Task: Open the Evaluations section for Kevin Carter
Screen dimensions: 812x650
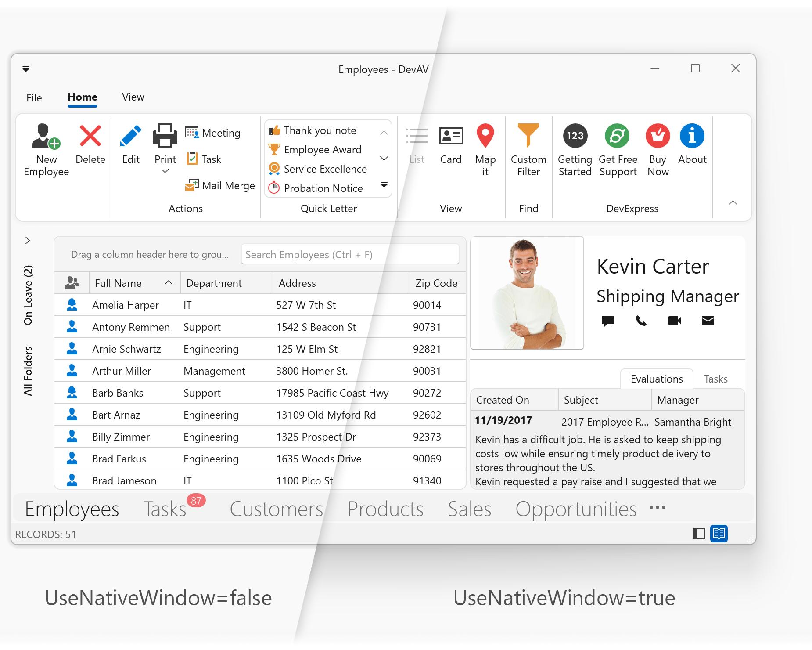Action: (656, 379)
